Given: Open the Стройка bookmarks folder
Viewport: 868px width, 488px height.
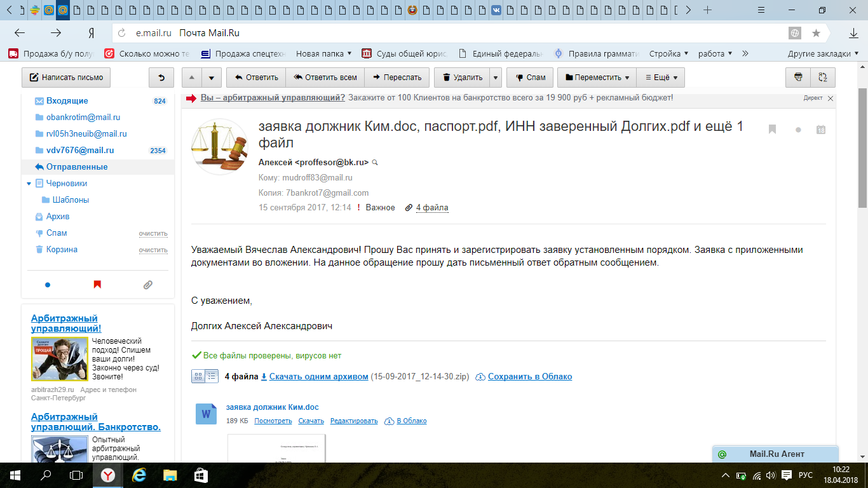Looking at the screenshot, I should tap(668, 53).
